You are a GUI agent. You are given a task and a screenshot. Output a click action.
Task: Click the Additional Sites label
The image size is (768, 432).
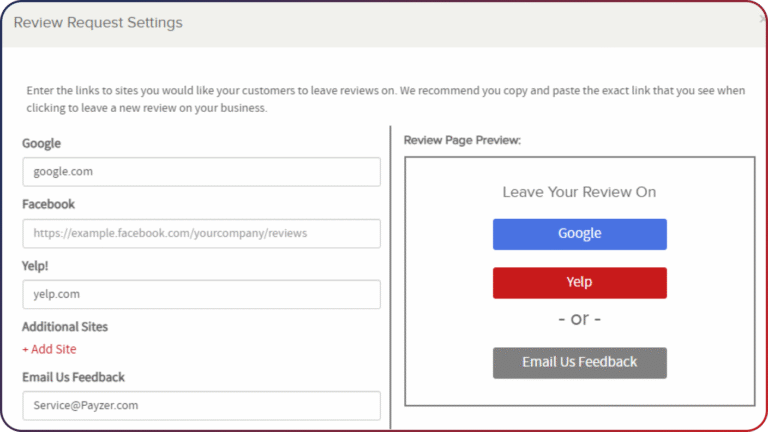[x=65, y=327]
